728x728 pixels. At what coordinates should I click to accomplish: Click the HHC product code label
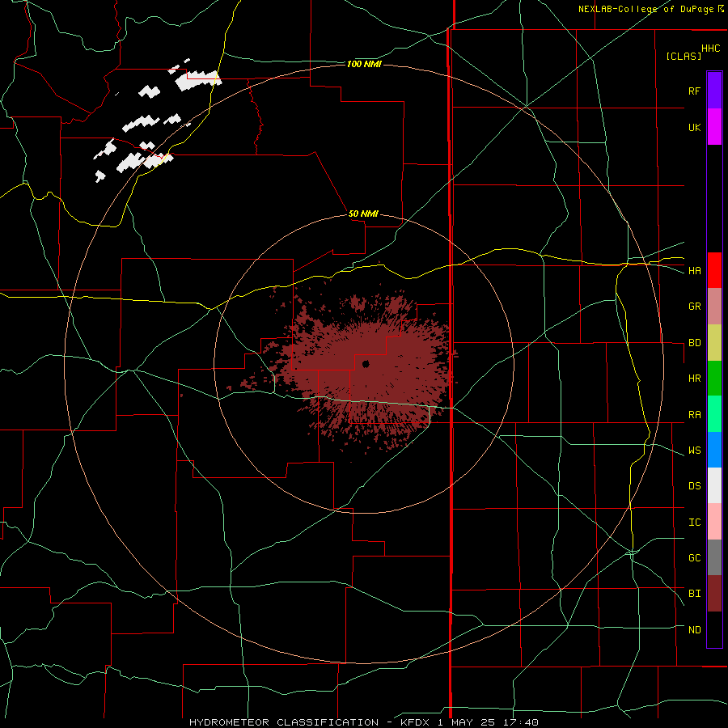click(x=711, y=49)
